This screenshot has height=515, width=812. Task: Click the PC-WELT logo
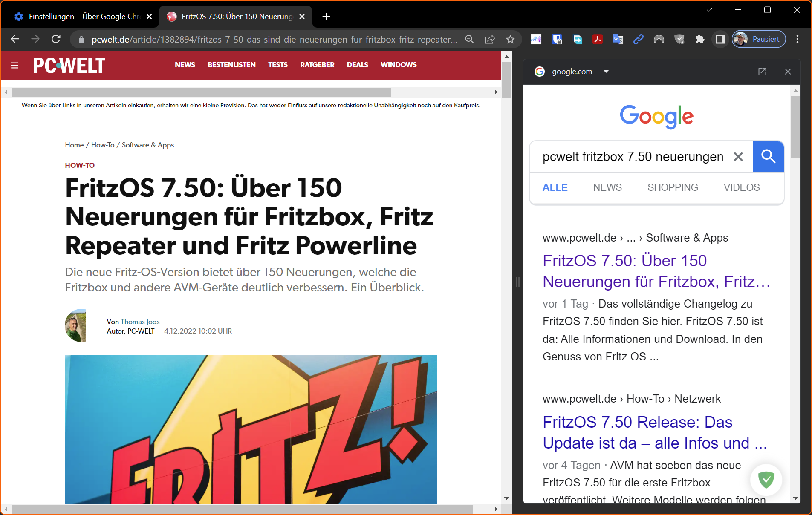[69, 65]
